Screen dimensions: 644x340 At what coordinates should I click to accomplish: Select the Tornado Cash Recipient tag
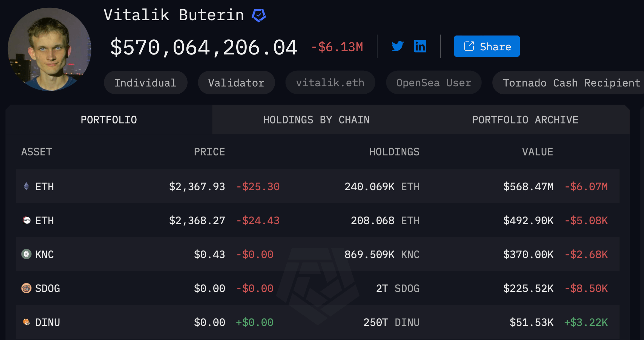click(x=571, y=83)
